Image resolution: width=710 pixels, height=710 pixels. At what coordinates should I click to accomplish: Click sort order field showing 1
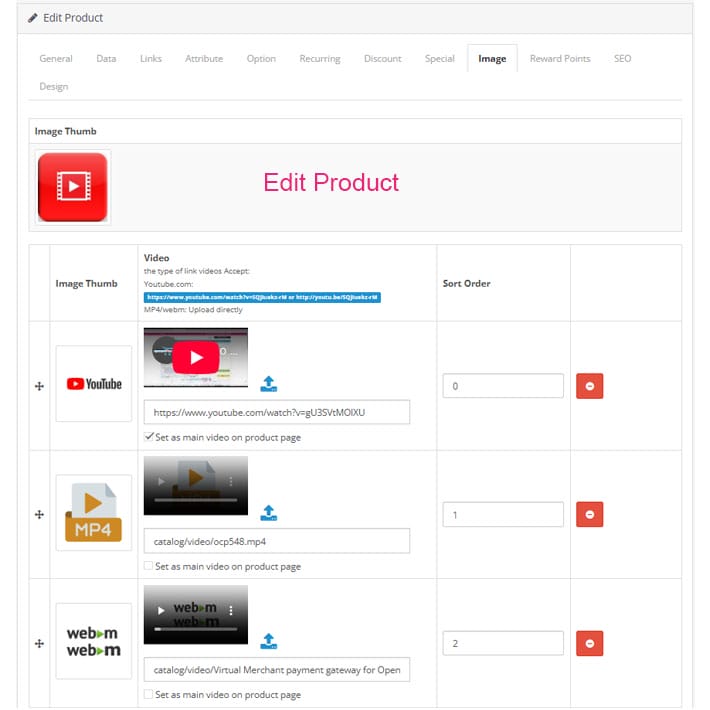pos(502,514)
